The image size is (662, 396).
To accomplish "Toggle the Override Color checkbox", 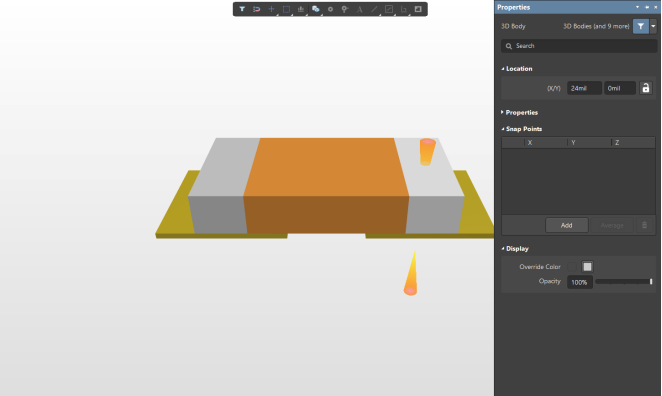I will [x=572, y=266].
